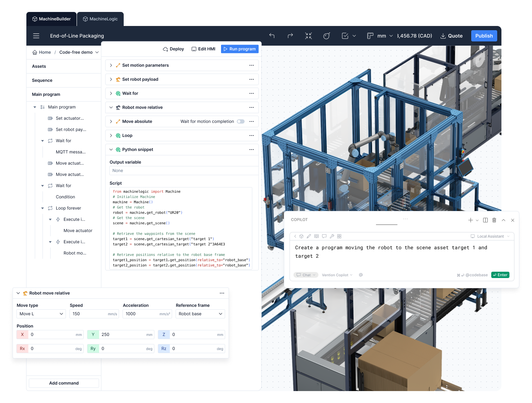The image size is (532, 403).
Task: Click the Add command button
Action: [64, 383]
